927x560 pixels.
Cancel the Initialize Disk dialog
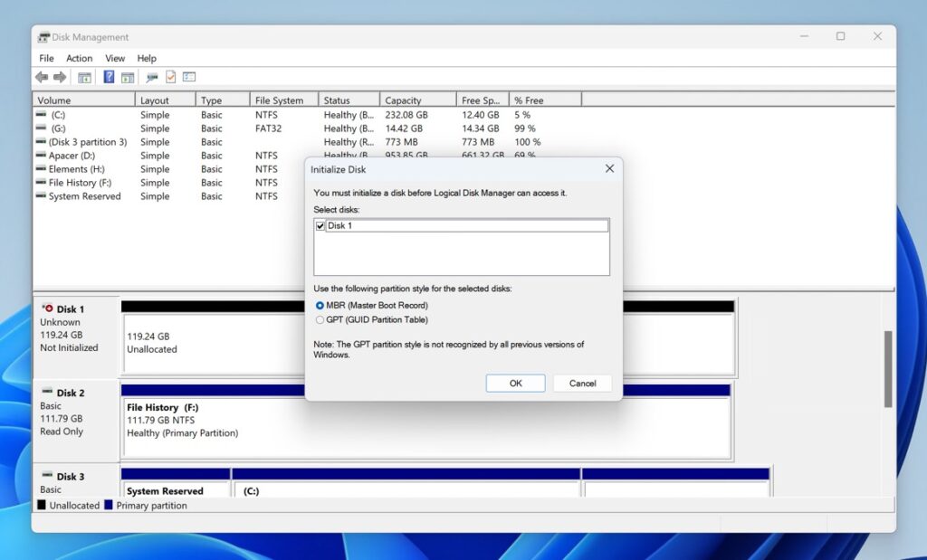[582, 383]
